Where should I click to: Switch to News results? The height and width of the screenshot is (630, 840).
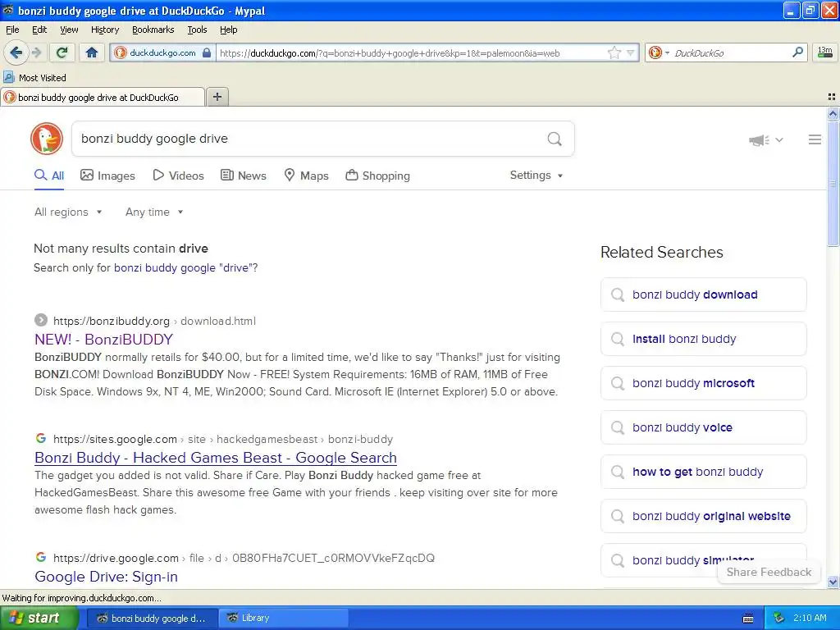click(244, 176)
